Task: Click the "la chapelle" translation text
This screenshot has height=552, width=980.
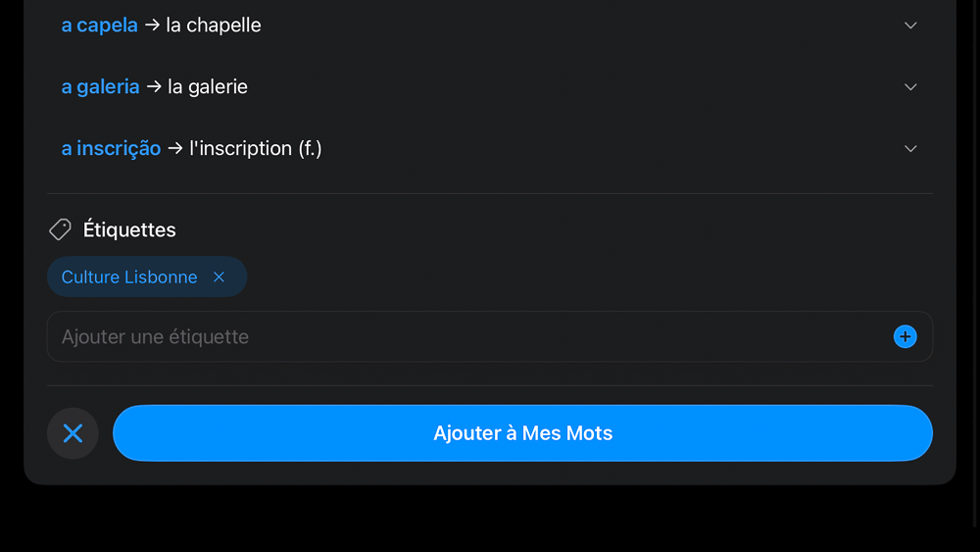Action: click(214, 25)
